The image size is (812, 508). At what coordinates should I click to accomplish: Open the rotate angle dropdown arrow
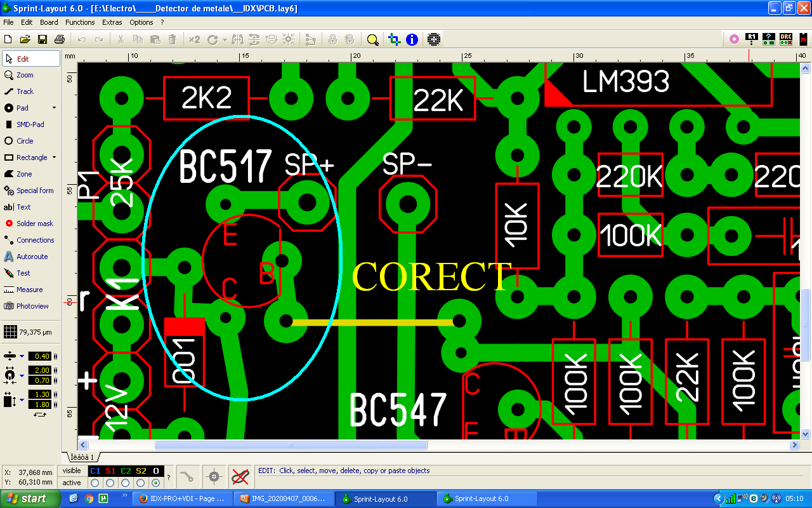click(x=225, y=39)
